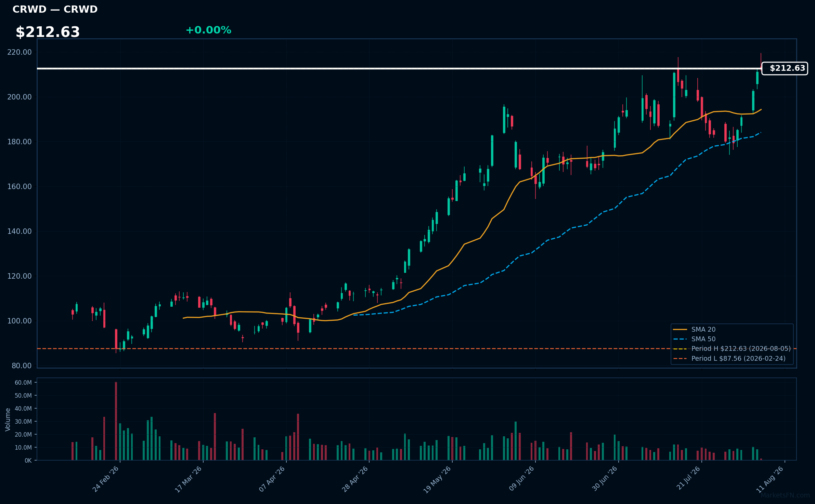Image resolution: width=815 pixels, height=504 pixels.
Task: Click the 80.00 price axis label
Action: 22,366
